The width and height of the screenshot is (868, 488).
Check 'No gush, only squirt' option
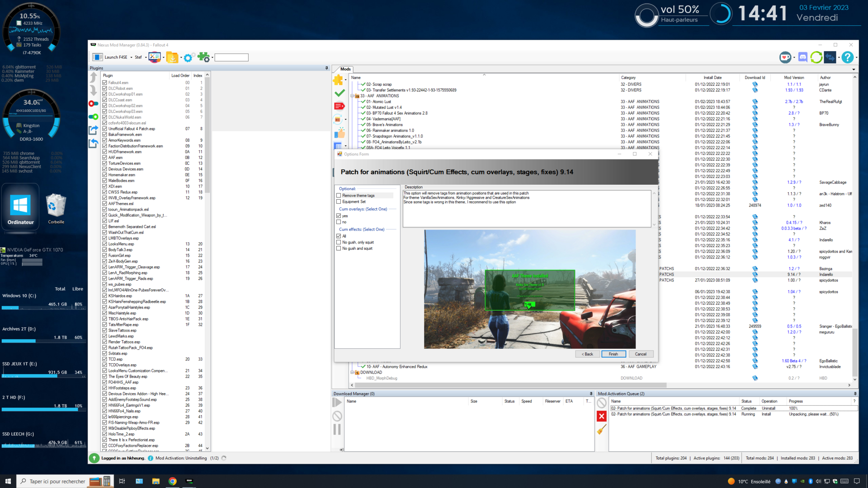339,243
